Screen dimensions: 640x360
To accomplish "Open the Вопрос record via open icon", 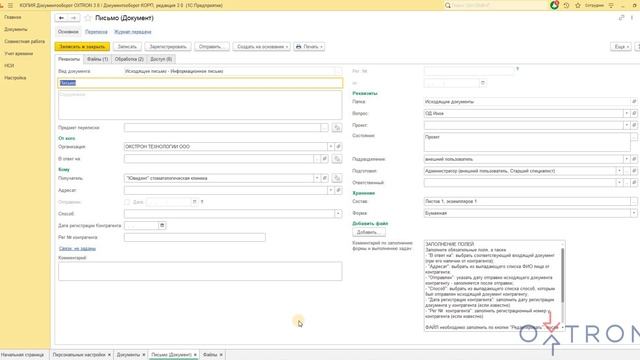I will [634, 113].
